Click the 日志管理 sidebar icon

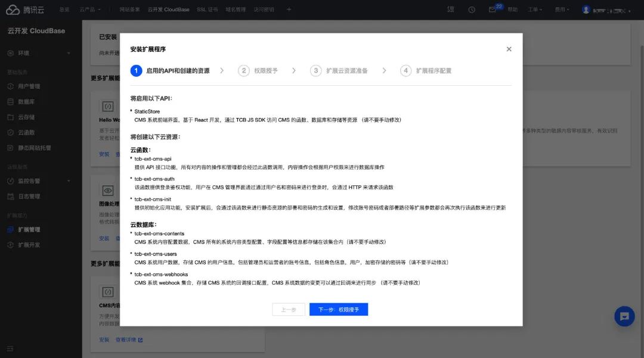tap(11, 197)
